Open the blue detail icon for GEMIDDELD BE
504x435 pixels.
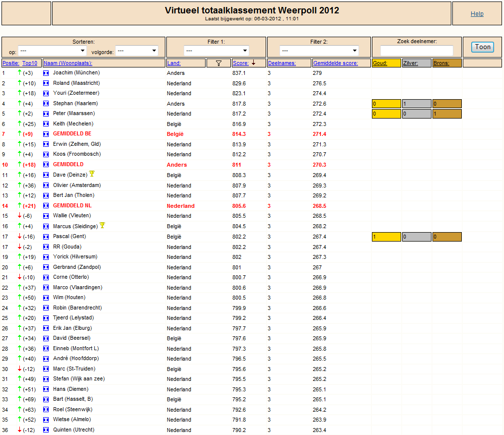[46, 134]
